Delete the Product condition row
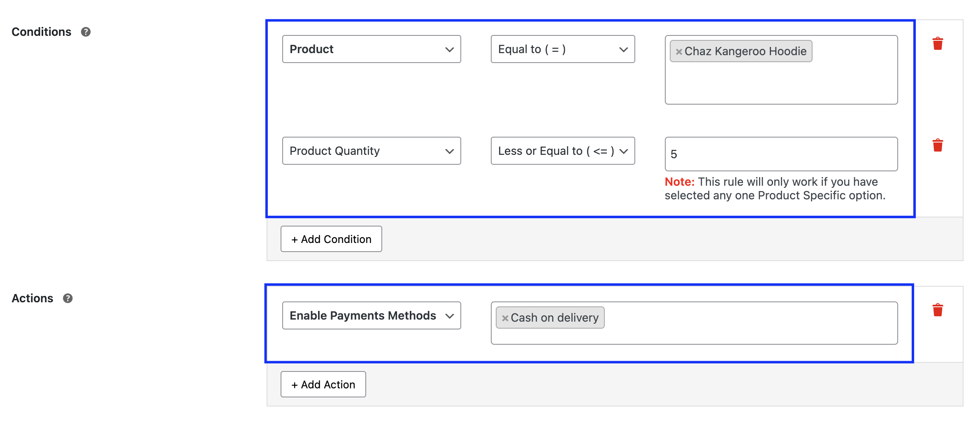This screenshot has height=425, width=980. point(938,44)
